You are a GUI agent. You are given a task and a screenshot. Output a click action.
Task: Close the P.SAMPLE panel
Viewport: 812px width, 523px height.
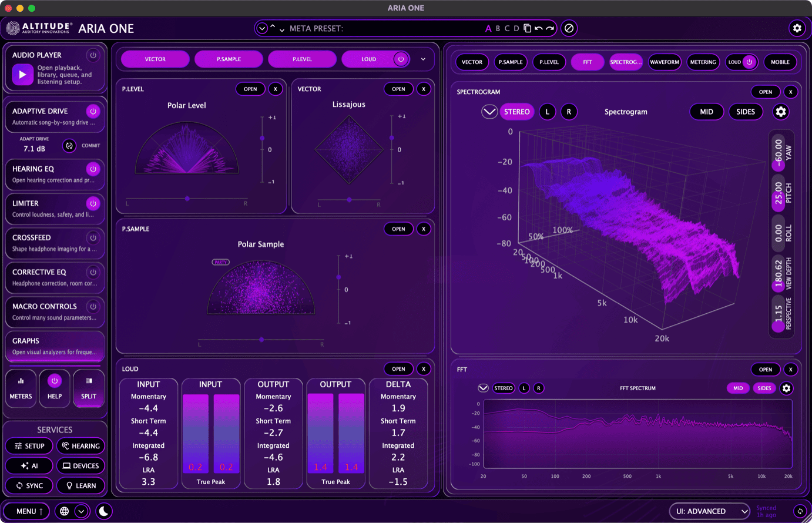424,229
